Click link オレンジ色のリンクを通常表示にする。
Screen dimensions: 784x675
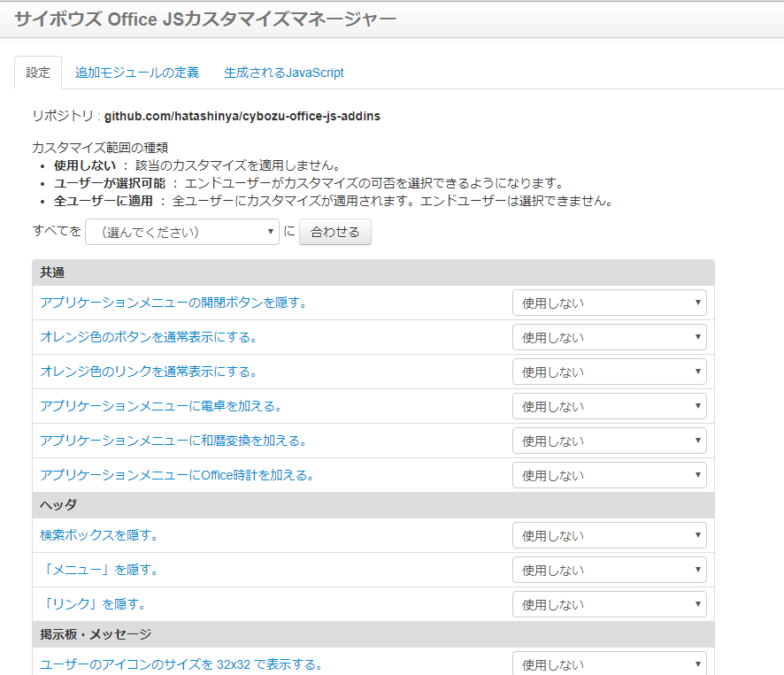click(149, 372)
